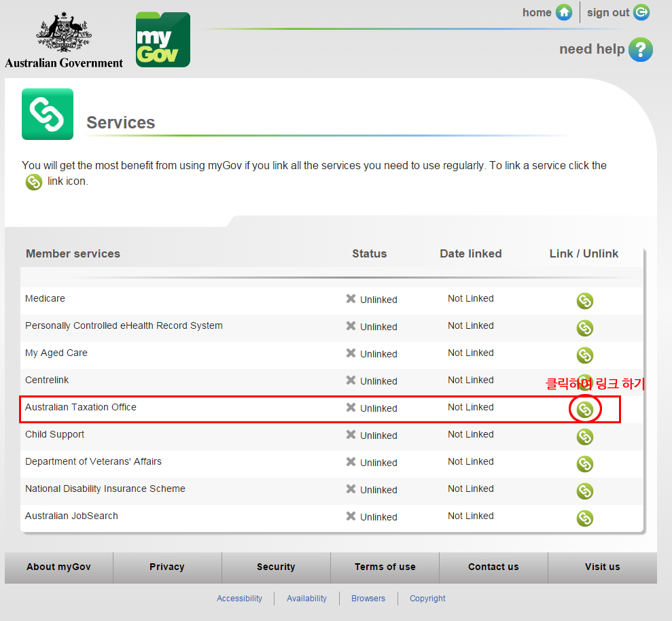
Task: Click the myGov logo
Action: click(x=163, y=39)
